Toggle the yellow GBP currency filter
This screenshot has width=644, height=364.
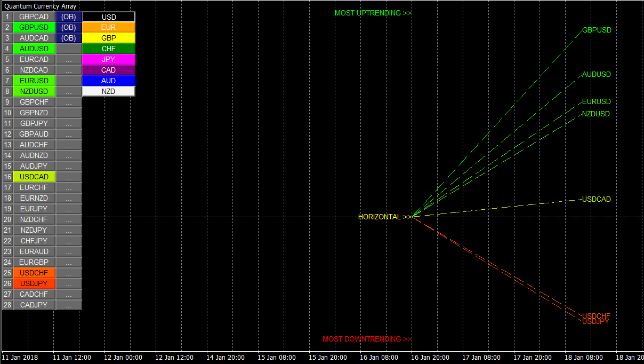109,38
